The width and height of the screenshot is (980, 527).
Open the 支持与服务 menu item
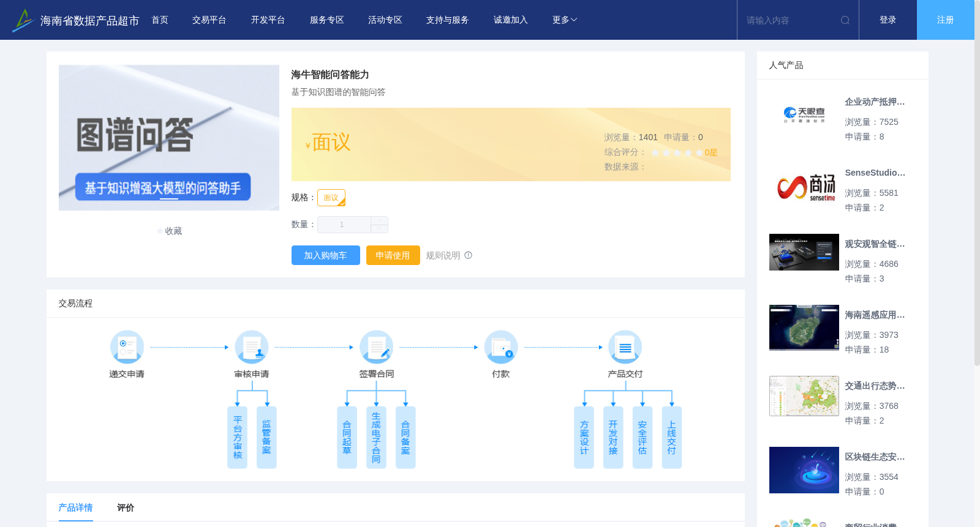pyautogui.click(x=448, y=20)
